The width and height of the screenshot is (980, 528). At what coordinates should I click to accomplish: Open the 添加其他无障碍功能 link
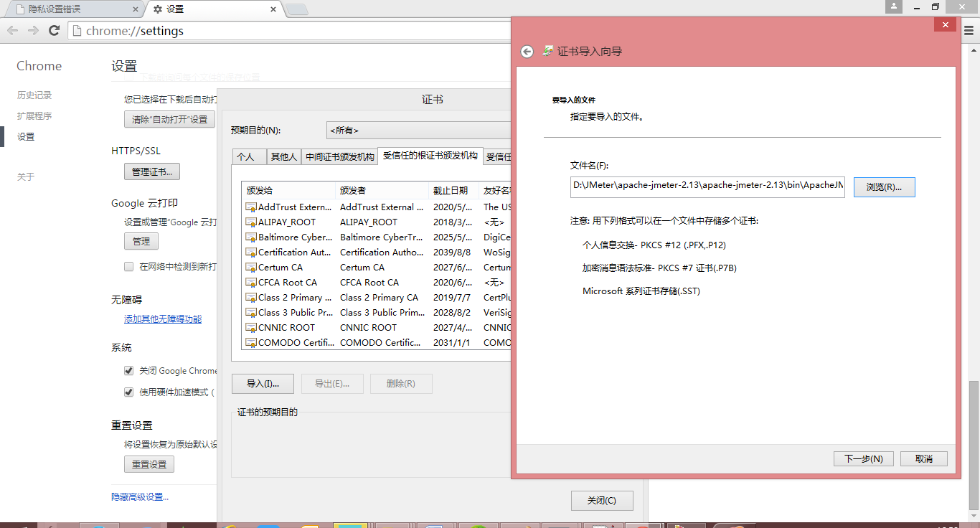point(163,319)
